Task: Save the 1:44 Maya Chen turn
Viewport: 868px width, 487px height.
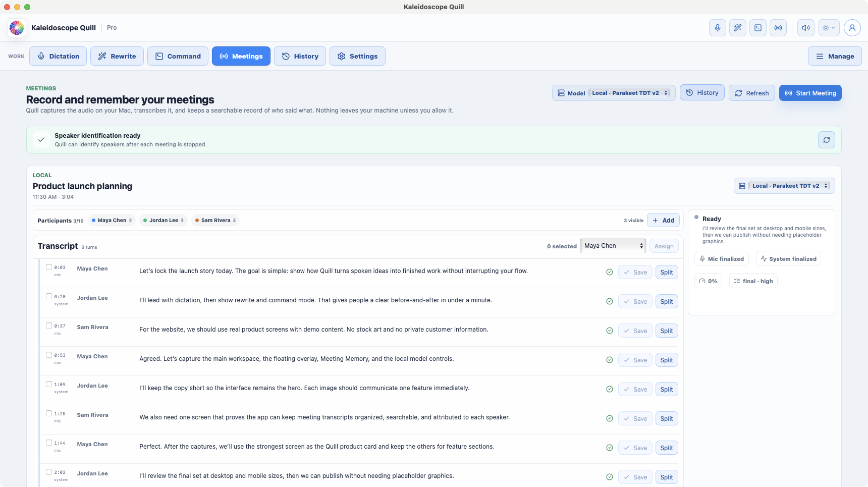Action: pyautogui.click(x=635, y=448)
